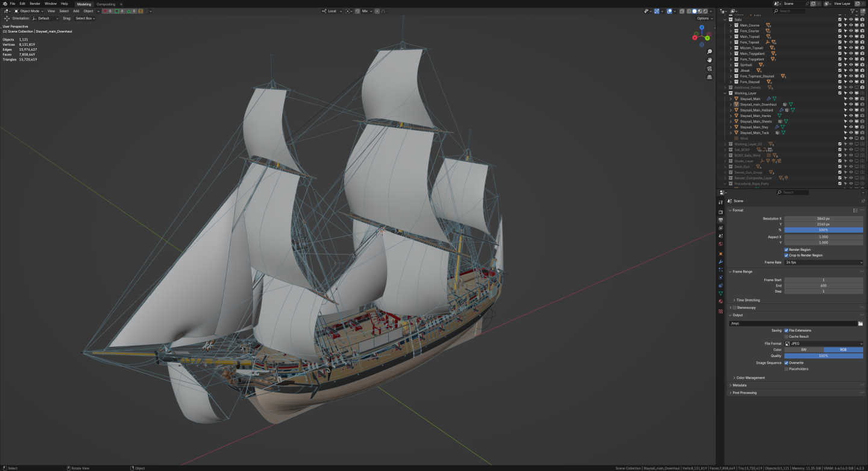Enable the Stereoscopy checkbox
The width and height of the screenshot is (868, 471).
click(734, 308)
